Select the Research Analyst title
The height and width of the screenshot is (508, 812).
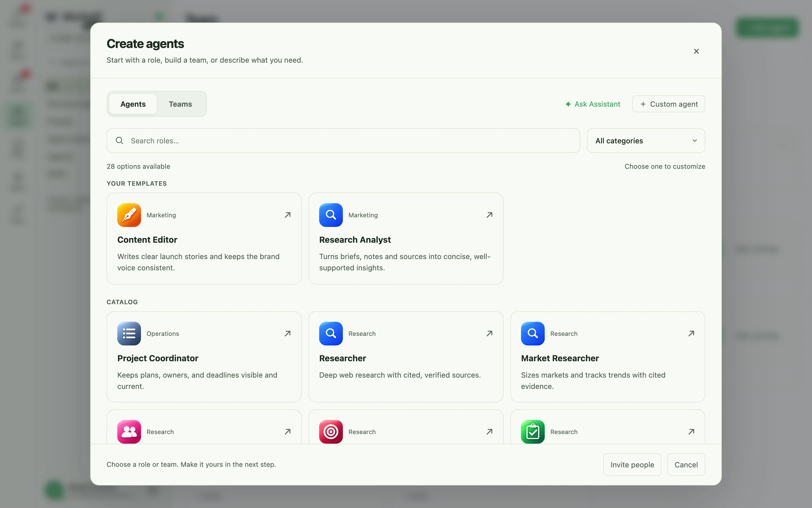click(355, 240)
